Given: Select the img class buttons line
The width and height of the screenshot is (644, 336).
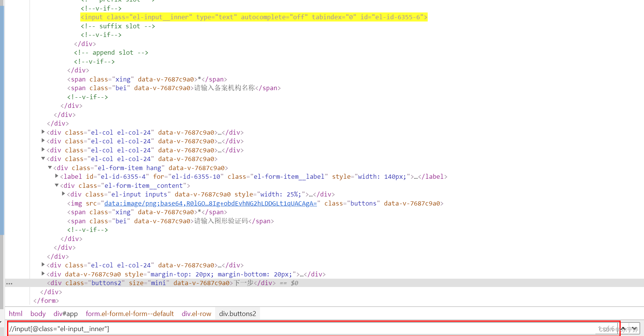Looking at the screenshot, I should (x=255, y=203).
